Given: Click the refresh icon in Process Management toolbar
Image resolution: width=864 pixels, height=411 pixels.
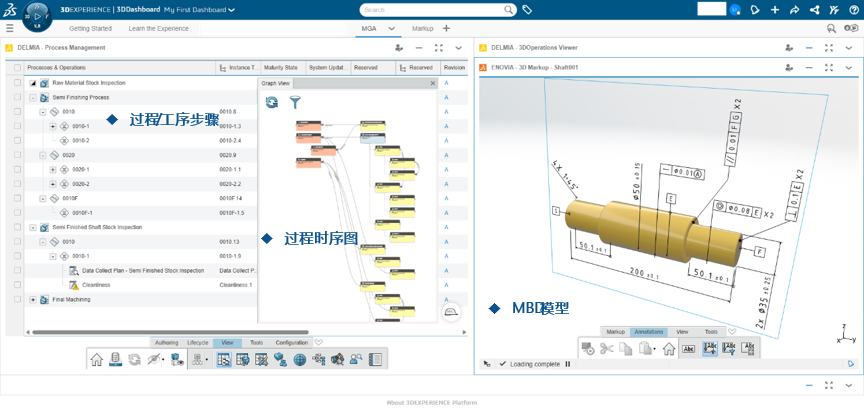Looking at the screenshot, I should point(134,360).
